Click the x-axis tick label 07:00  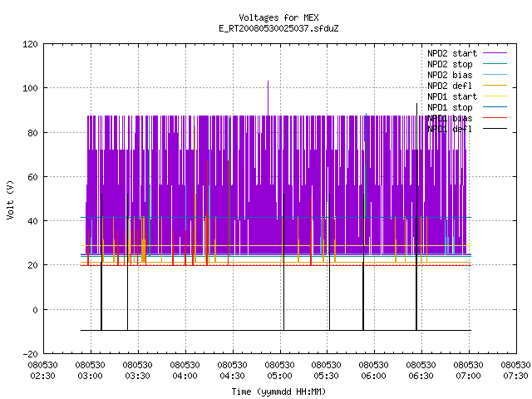click(468, 377)
